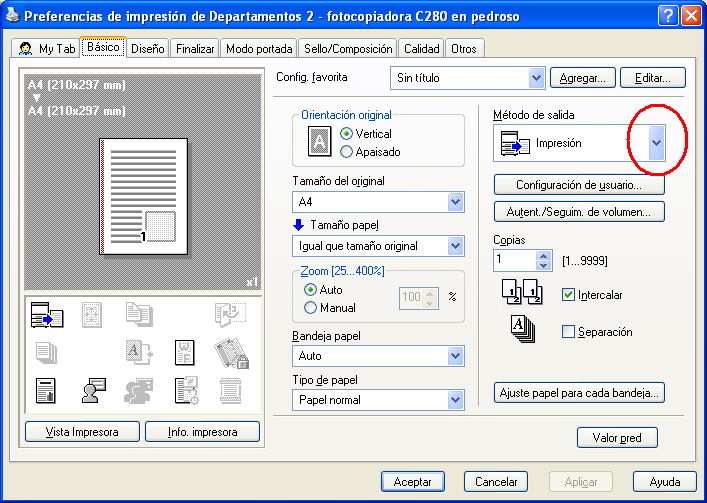Click the greyed letter A overlay icon
The height and width of the screenshot is (503, 707).
tap(139, 352)
